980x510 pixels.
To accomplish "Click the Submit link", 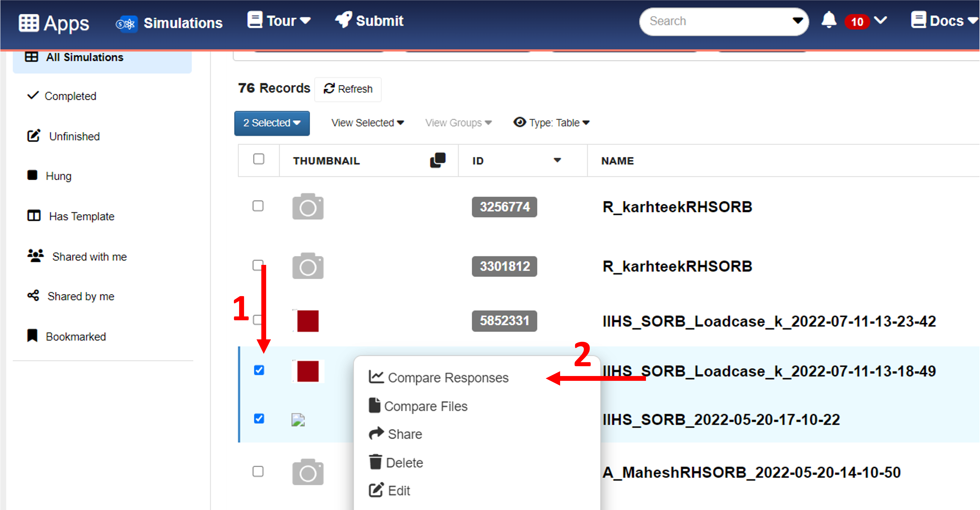I will 369,20.
